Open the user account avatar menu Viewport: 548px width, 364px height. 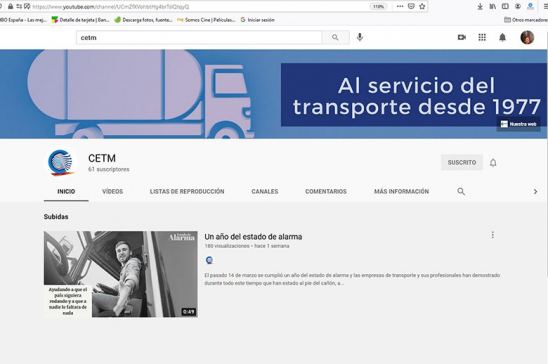[x=527, y=37]
